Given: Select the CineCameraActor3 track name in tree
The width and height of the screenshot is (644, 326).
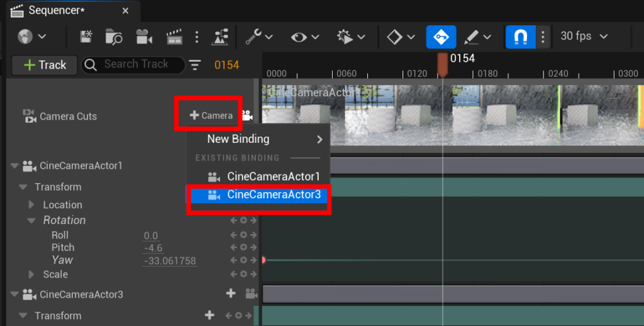Looking at the screenshot, I should [x=81, y=295].
